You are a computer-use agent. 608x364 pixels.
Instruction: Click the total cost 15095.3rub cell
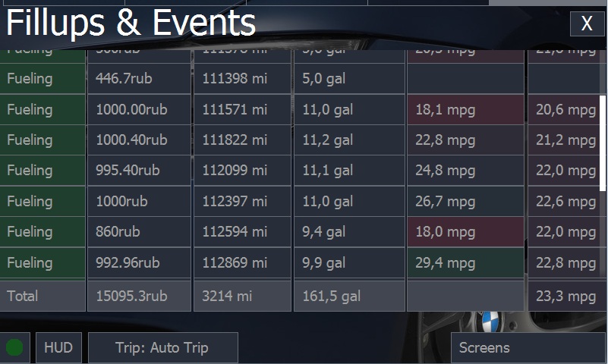139,296
